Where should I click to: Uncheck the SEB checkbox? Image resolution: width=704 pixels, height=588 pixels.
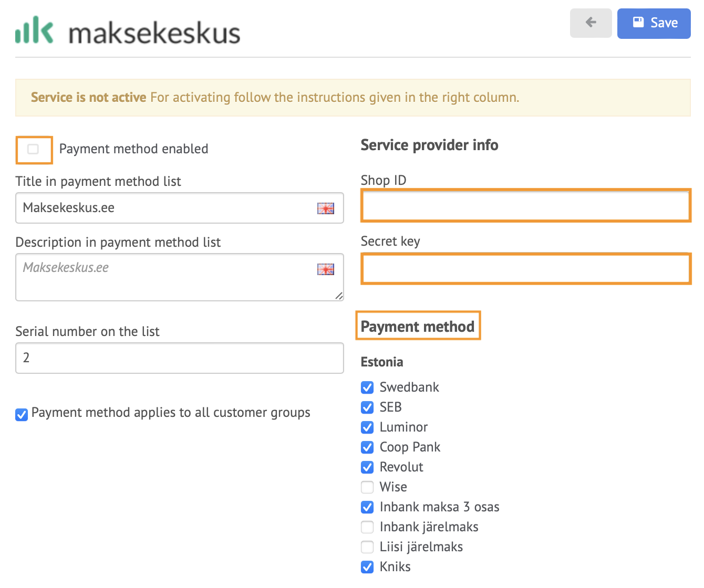click(367, 407)
